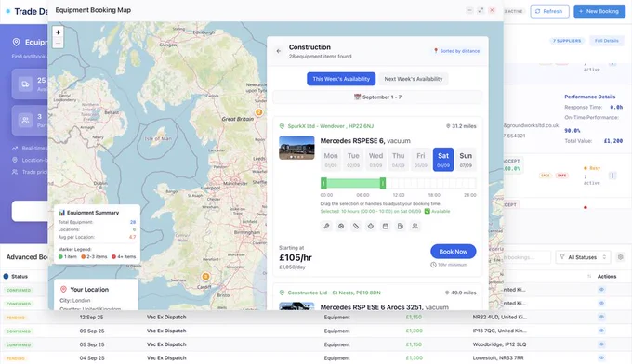The height and width of the screenshot is (364, 632).
Task: Zoom in on the equipment map
Action: [58, 32]
